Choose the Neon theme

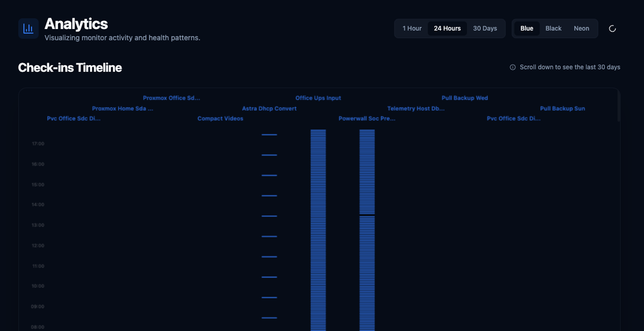[581, 28]
